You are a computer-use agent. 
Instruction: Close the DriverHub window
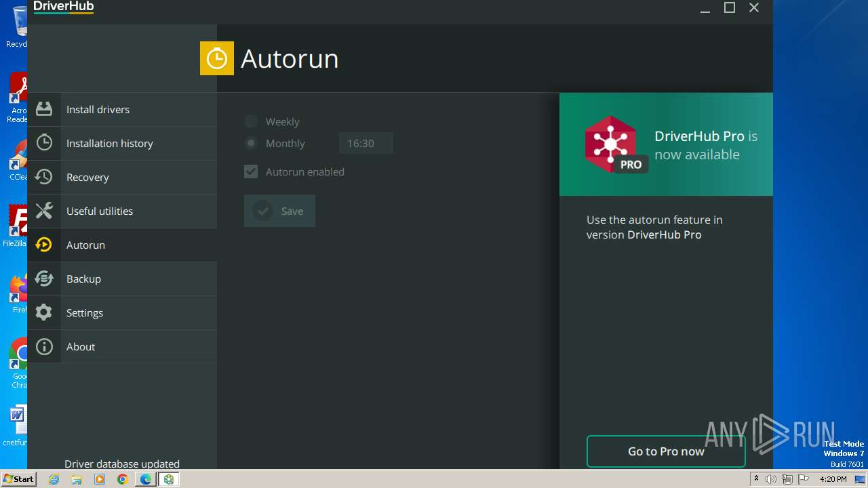pyautogui.click(x=754, y=7)
